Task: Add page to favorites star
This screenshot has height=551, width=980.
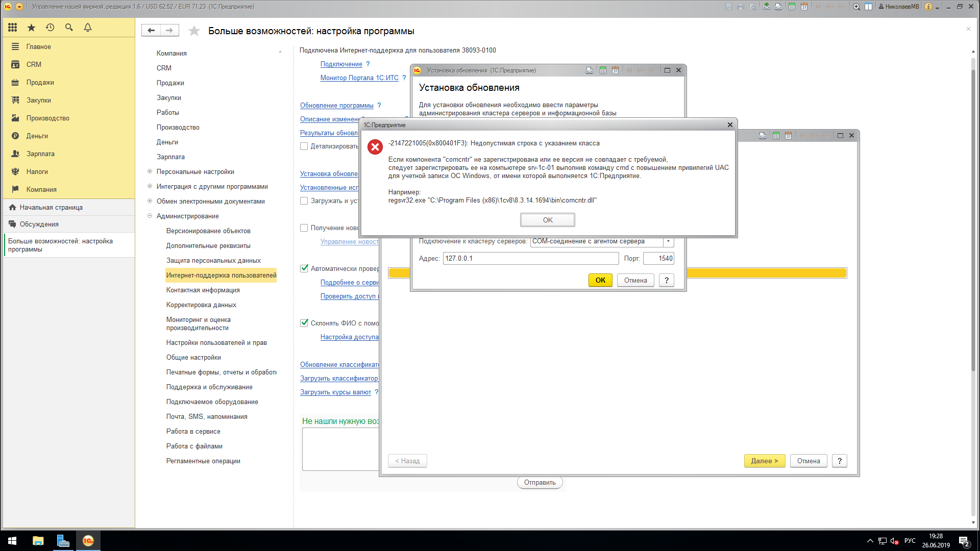Action: click(x=194, y=31)
